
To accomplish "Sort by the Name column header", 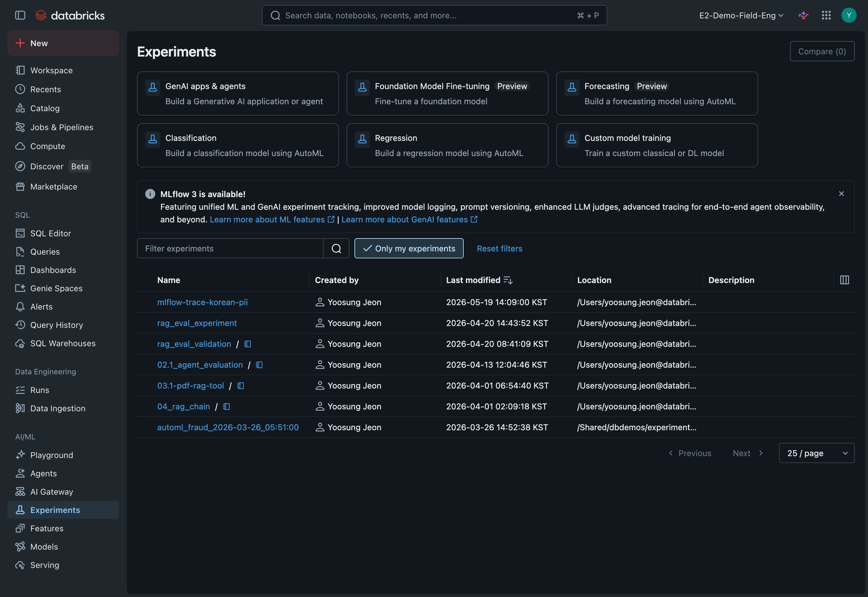I will click(169, 280).
